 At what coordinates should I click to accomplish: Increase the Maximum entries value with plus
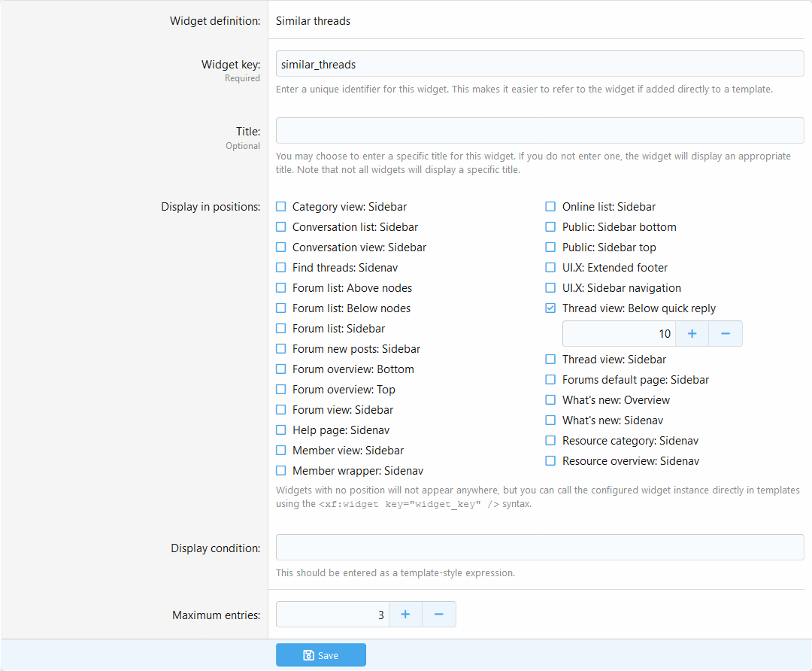pos(405,615)
